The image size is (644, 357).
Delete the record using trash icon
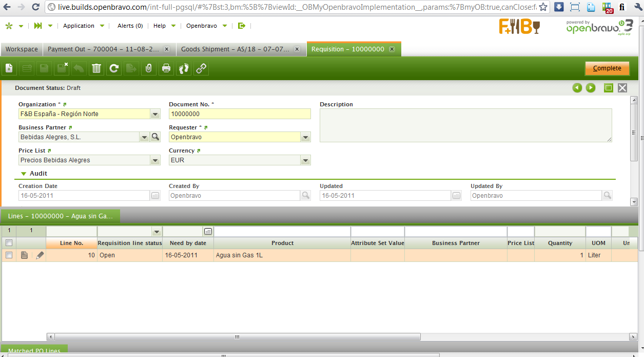click(x=96, y=68)
